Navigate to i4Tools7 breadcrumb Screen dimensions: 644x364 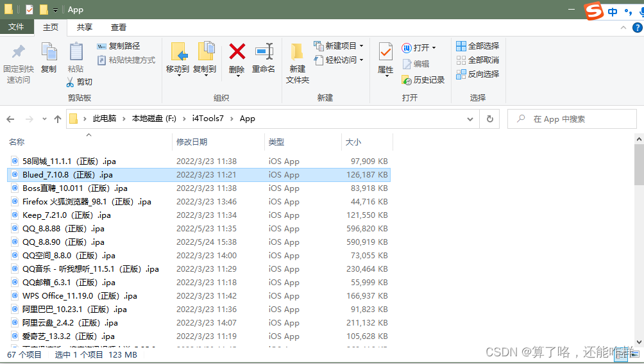(208, 119)
